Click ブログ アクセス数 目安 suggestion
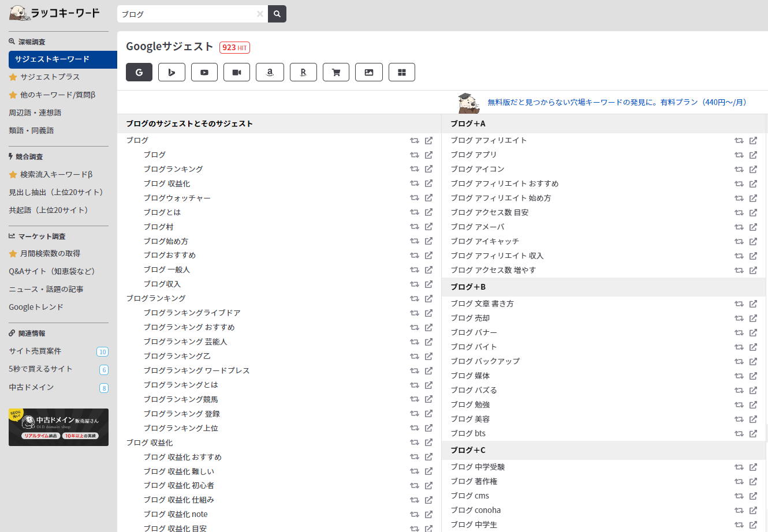This screenshot has height=532, width=768. tap(490, 212)
